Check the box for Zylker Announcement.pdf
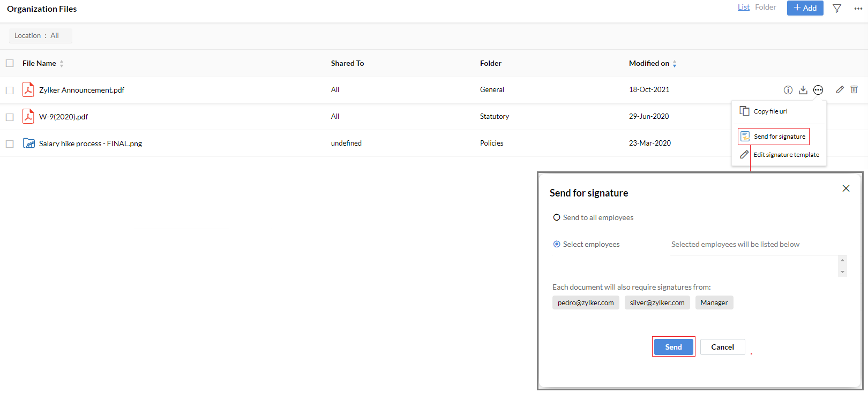The height and width of the screenshot is (393, 868). 10,90
